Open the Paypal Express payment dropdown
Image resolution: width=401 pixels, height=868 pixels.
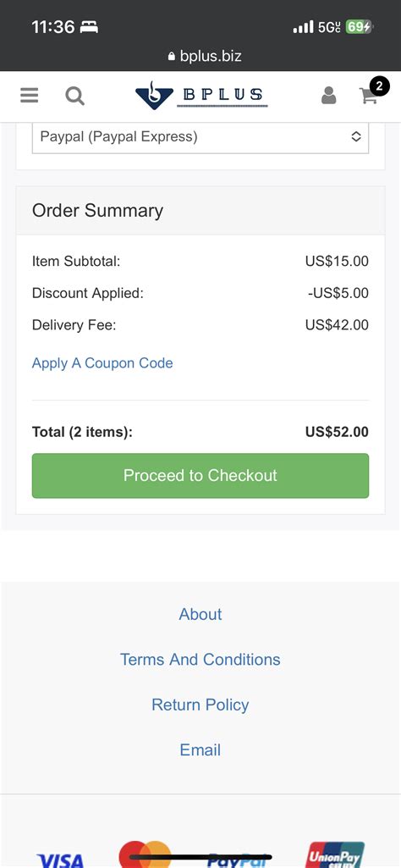pos(200,136)
